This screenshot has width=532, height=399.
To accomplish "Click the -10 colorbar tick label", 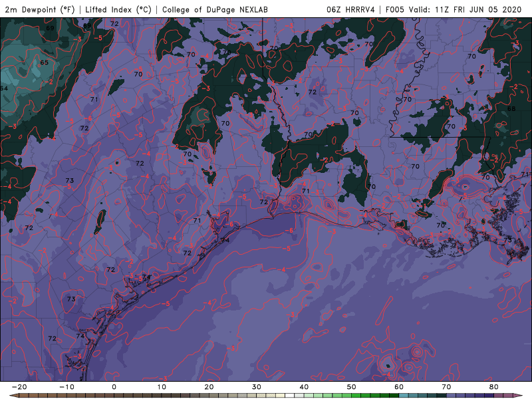I will click(x=66, y=387).
